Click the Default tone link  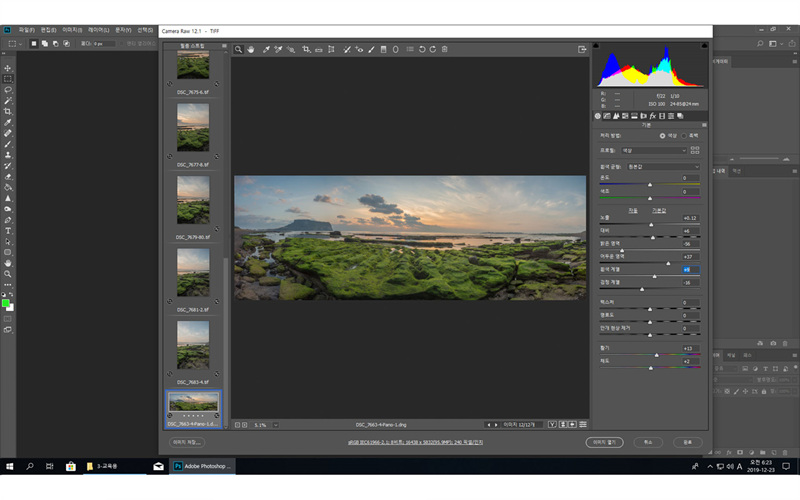click(x=659, y=210)
